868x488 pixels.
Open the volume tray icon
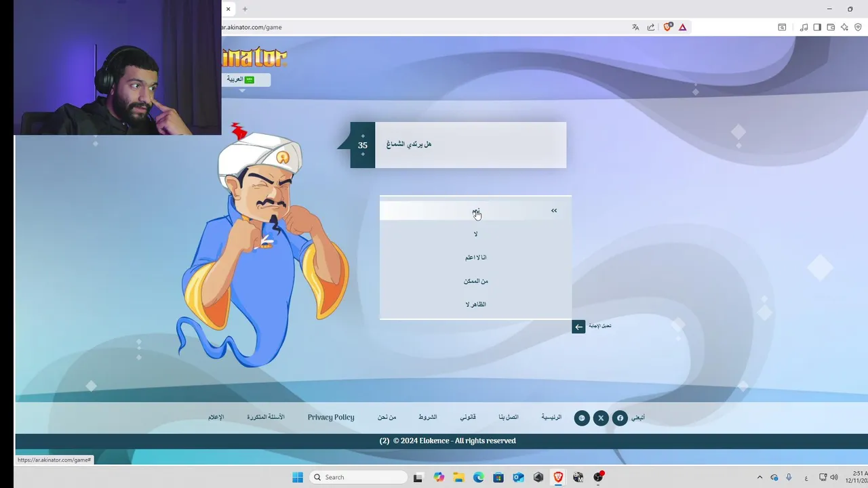834,477
